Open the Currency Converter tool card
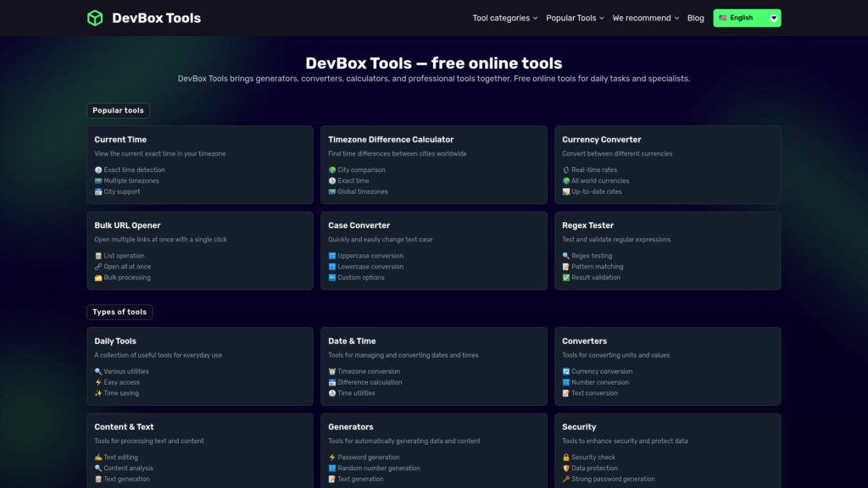868x488 pixels. point(667,165)
